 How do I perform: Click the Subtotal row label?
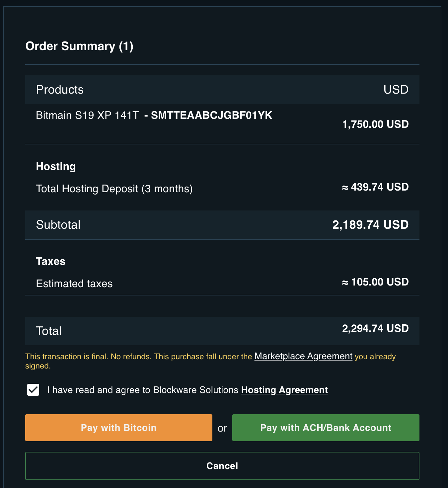click(x=58, y=225)
